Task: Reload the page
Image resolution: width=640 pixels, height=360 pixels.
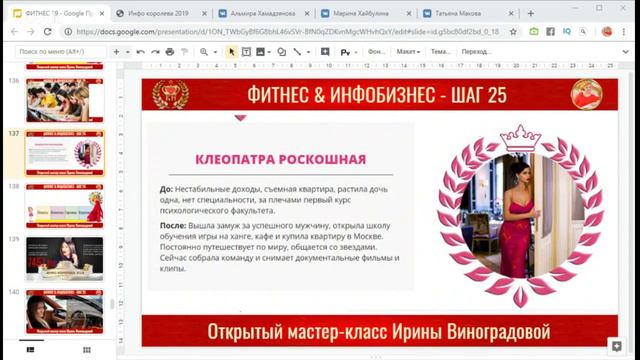Action: 47,31
